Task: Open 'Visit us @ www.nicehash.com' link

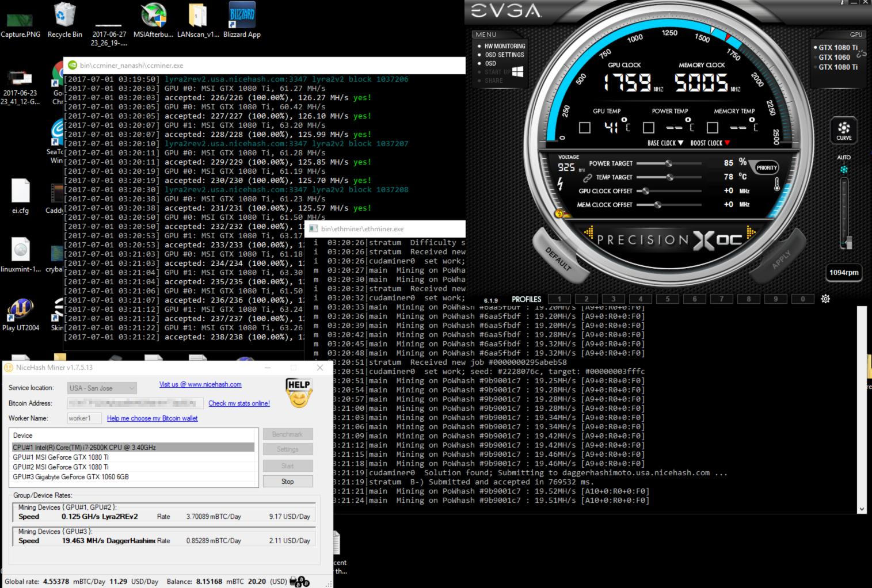Action: click(x=200, y=384)
